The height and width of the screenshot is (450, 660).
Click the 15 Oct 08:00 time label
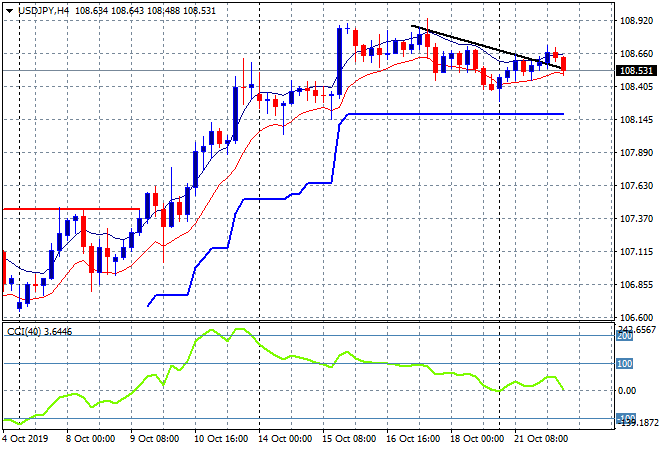point(349,439)
